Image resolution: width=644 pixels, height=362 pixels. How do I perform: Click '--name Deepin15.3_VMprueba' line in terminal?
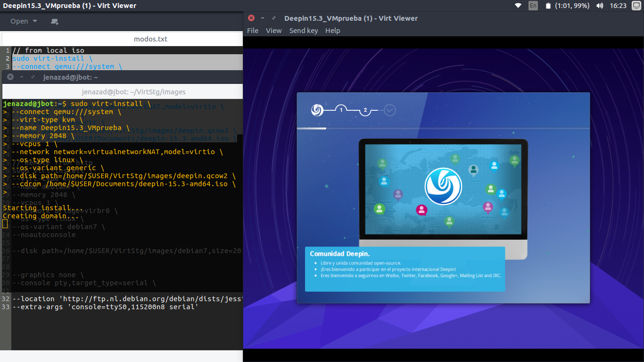click(66, 128)
